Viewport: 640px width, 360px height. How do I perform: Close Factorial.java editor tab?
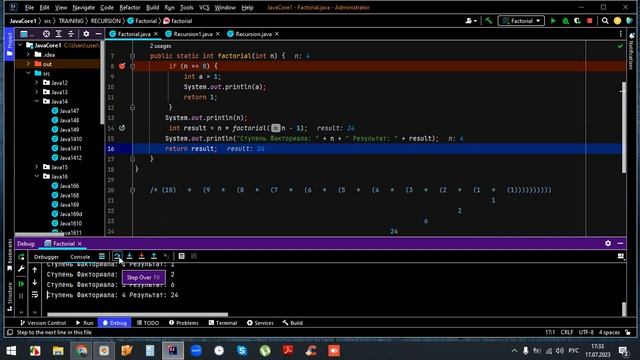coord(156,34)
